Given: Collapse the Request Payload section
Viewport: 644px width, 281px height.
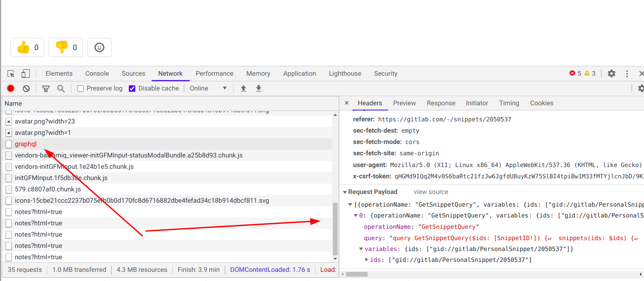Looking at the screenshot, I should pyautogui.click(x=345, y=192).
